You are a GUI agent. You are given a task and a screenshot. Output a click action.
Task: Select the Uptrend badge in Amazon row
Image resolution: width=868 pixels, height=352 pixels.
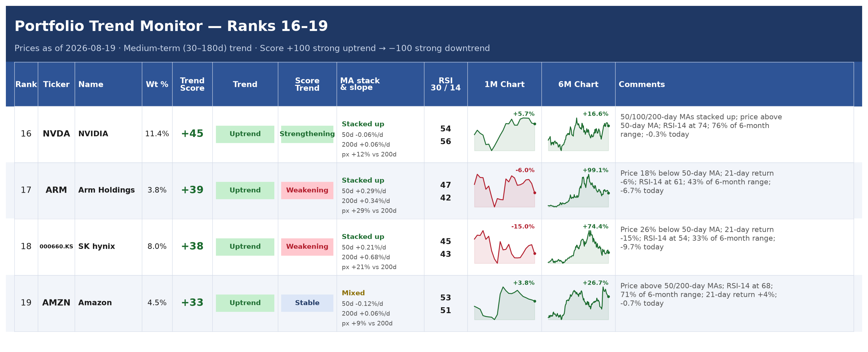[245, 303]
